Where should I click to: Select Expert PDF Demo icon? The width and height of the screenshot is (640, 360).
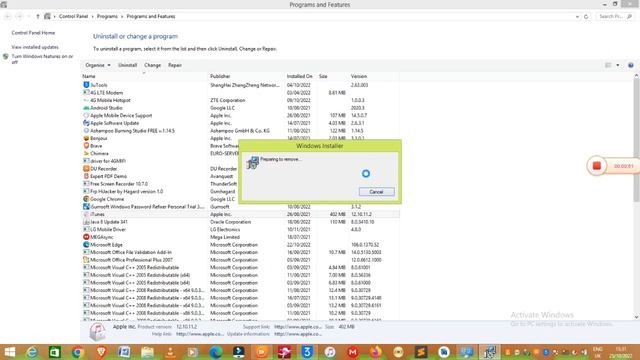[x=86, y=176]
